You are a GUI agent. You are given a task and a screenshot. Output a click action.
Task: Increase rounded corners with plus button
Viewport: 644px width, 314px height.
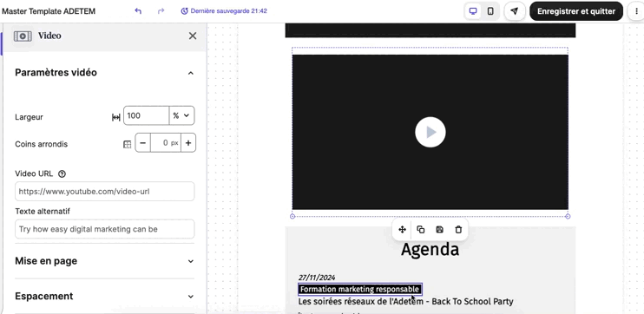188,143
